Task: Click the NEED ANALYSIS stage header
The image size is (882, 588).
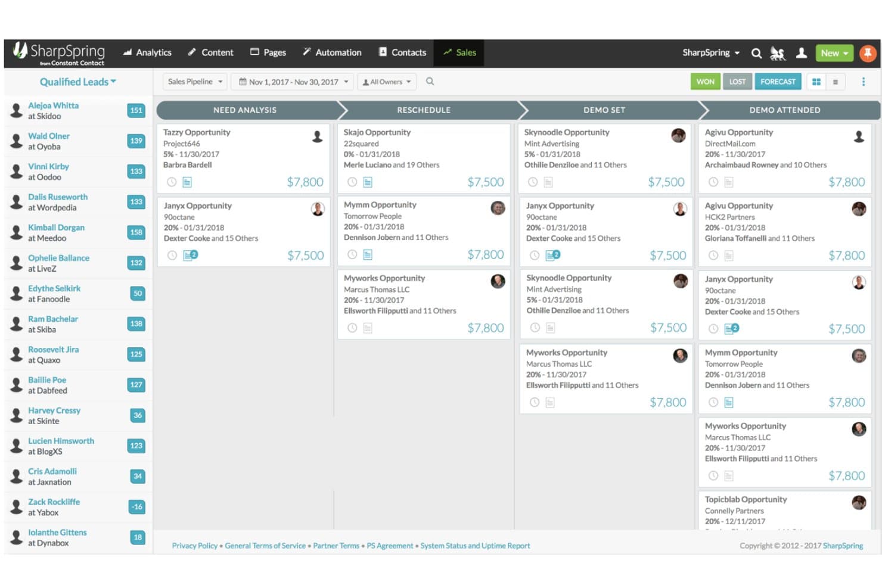Action: pos(245,110)
